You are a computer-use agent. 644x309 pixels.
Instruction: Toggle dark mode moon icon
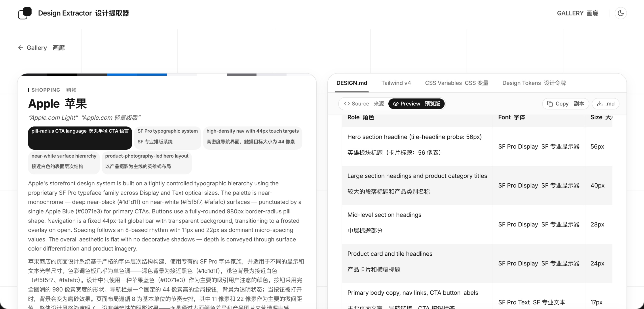click(x=621, y=13)
